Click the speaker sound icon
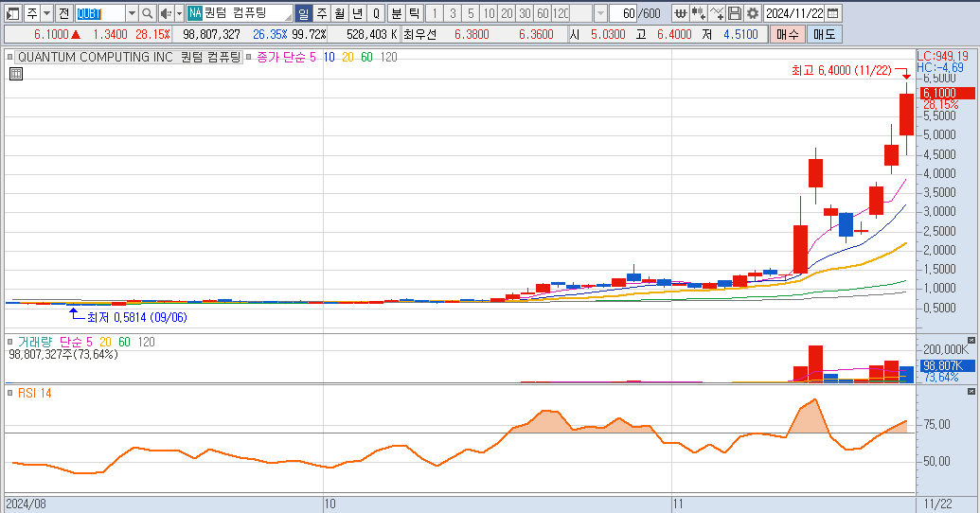980x513 pixels. [x=166, y=13]
